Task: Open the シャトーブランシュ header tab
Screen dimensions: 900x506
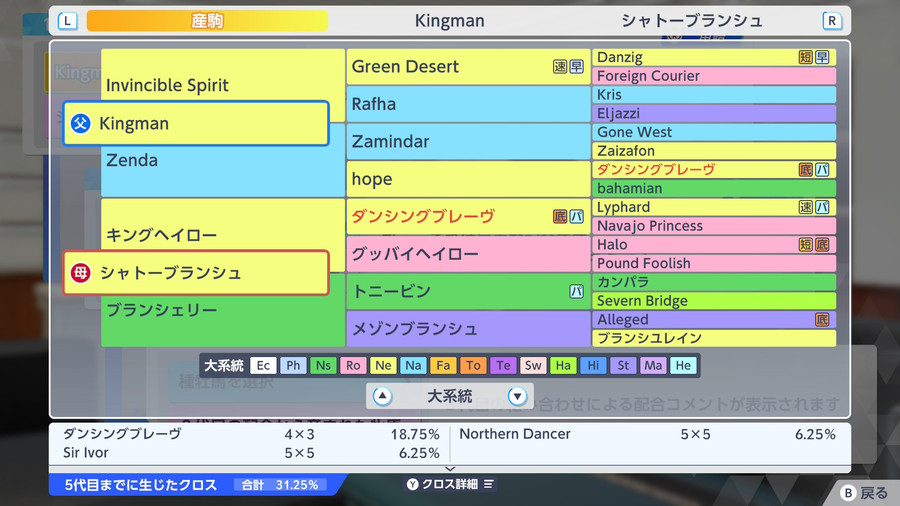Action: [x=692, y=21]
